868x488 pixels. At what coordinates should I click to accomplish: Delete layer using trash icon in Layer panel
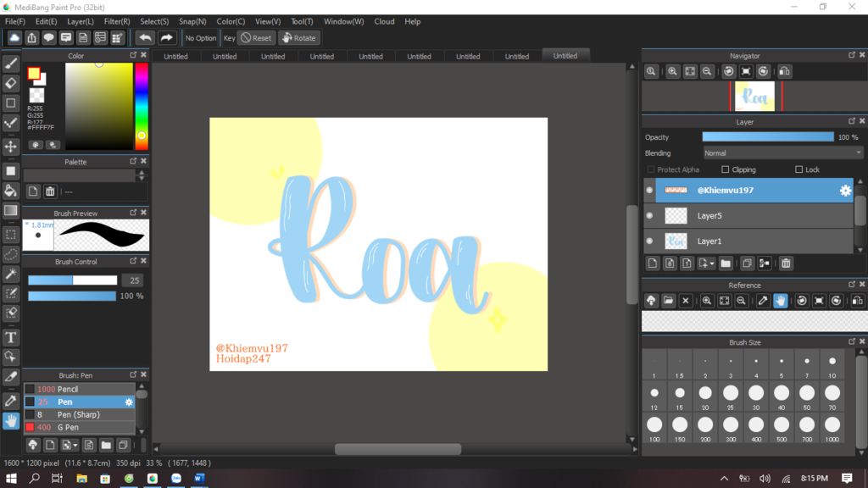click(x=786, y=263)
